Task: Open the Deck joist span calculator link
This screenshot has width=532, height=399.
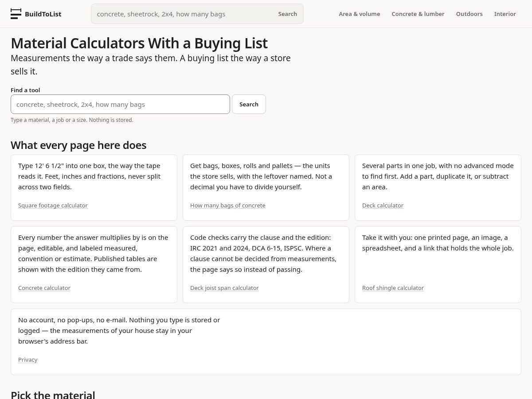Action: tap(224, 288)
